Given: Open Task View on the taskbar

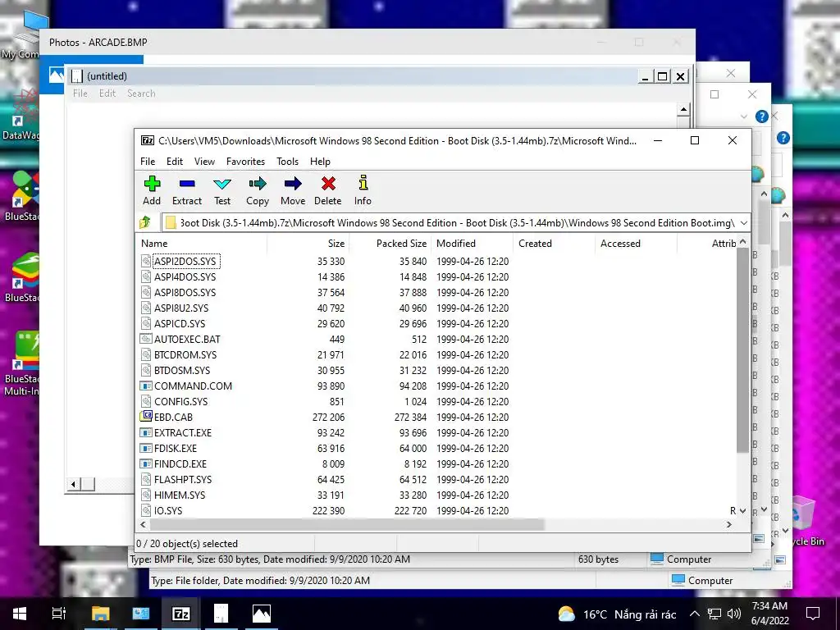Looking at the screenshot, I should tap(58, 614).
